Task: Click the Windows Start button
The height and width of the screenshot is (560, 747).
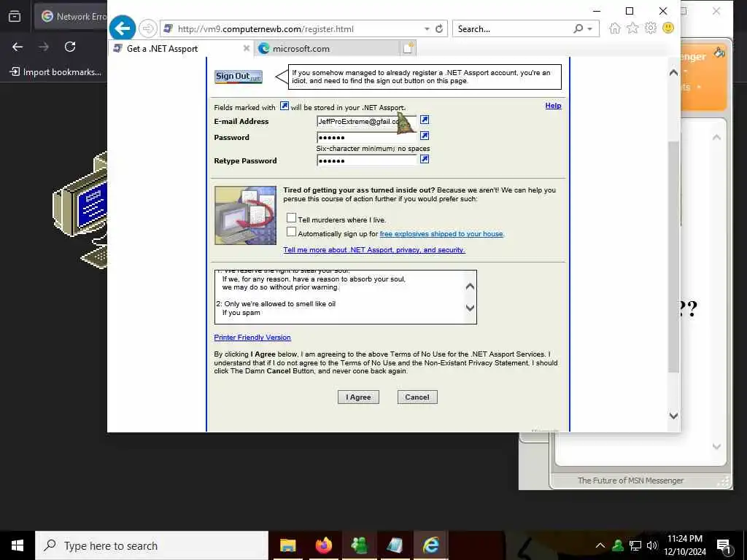Action: tap(18, 545)
